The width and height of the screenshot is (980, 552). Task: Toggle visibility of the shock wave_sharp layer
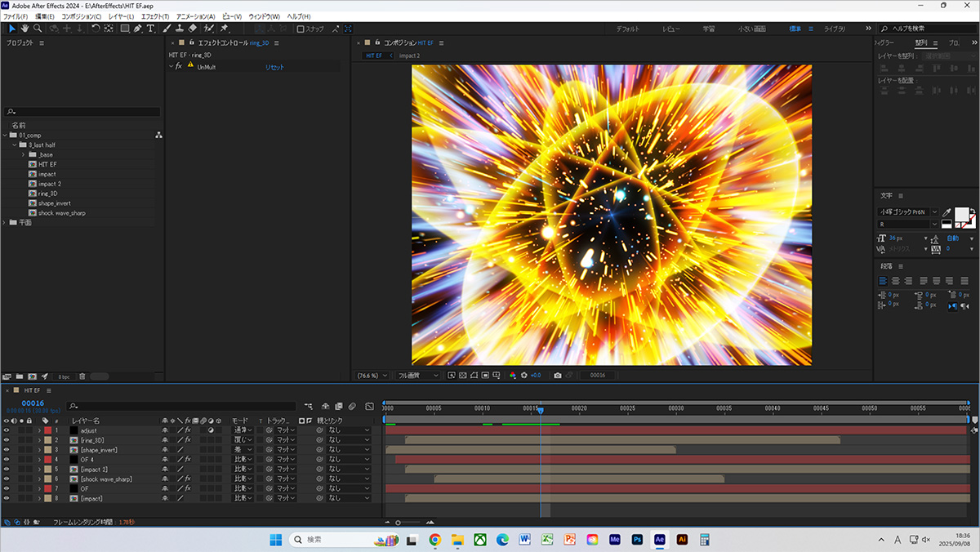(x=7, y=479)
